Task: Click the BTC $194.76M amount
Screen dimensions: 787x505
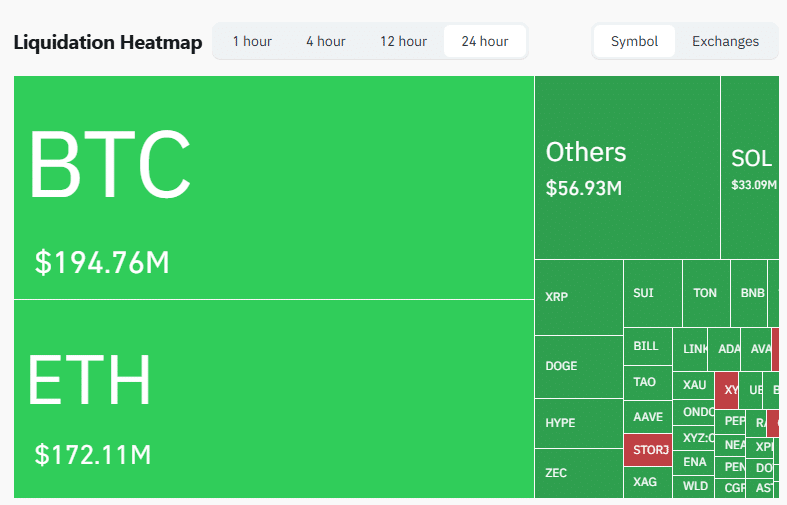Action: click(x=102, y=262)
